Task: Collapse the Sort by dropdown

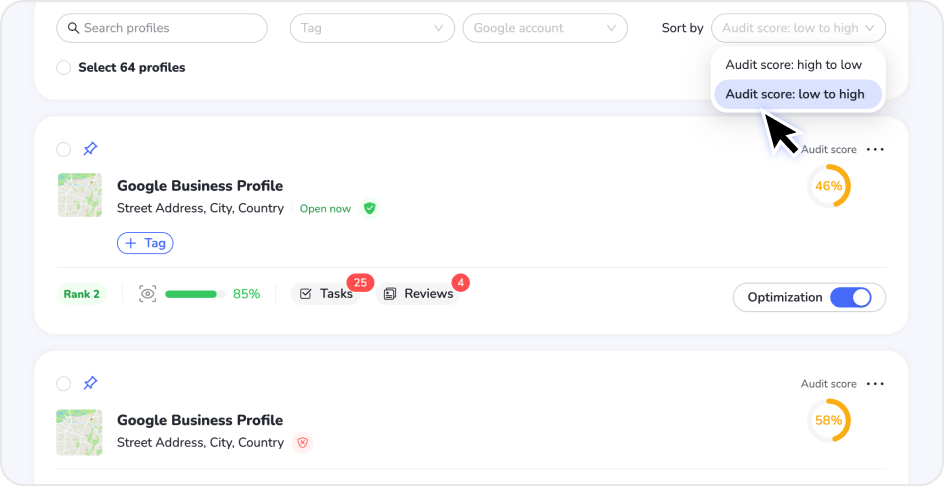Action: pos(798,28)
